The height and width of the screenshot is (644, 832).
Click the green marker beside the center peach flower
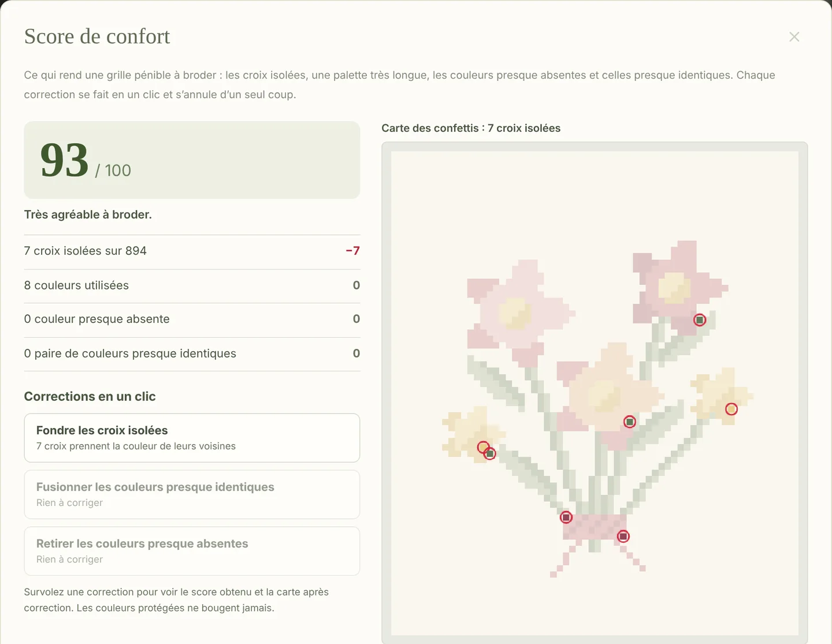[630, 422]
